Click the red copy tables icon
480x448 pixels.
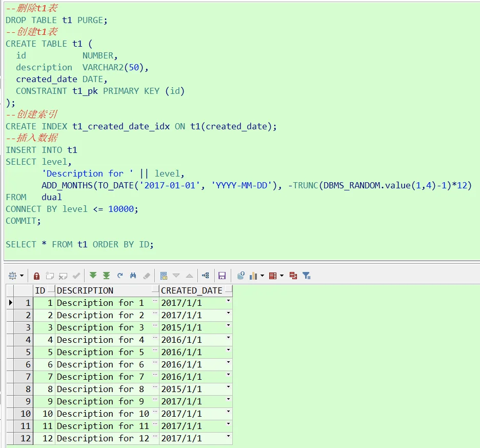click(x=293, y=276)
